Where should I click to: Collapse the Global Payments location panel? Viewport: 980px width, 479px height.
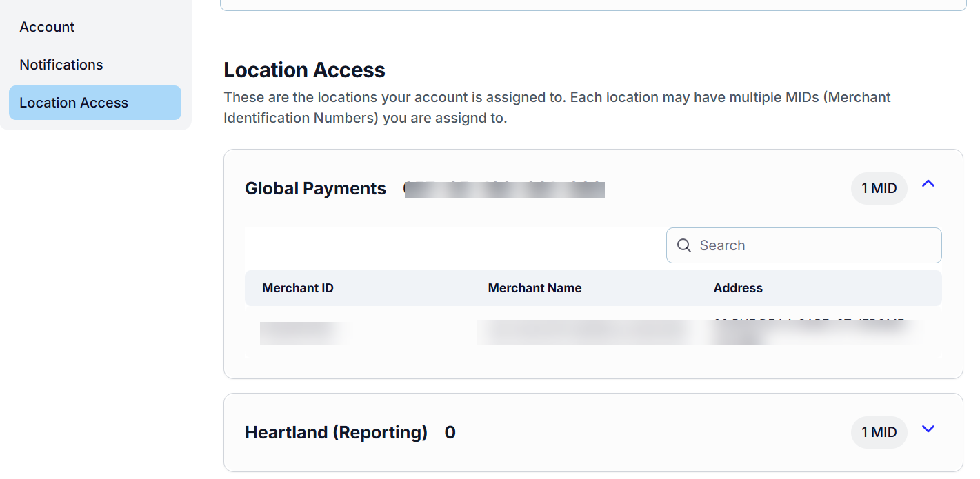[928, 183]
